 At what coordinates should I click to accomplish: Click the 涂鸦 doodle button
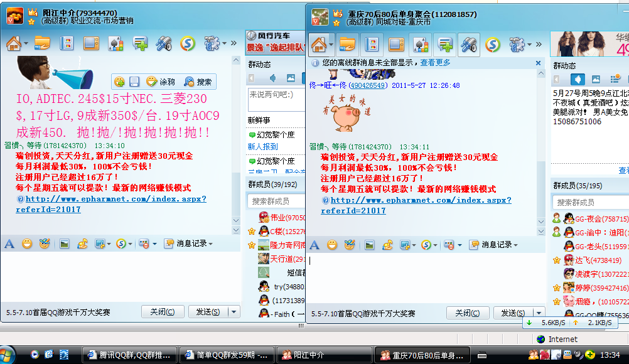click(161, 82)
